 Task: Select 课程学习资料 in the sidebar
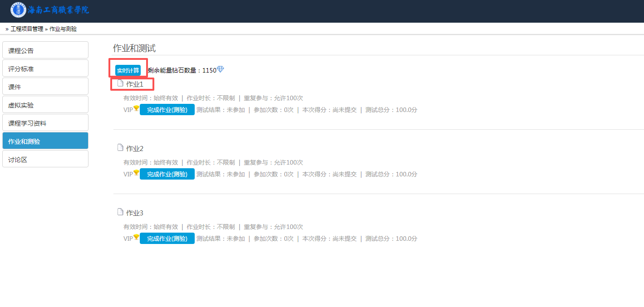click(45, 122)
